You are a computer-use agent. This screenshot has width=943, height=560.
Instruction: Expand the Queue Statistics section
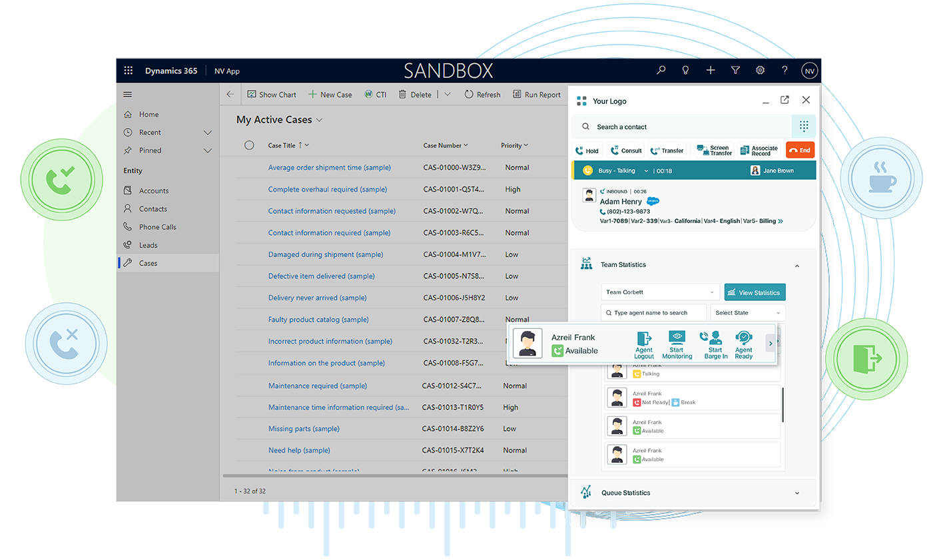[797, 493]
